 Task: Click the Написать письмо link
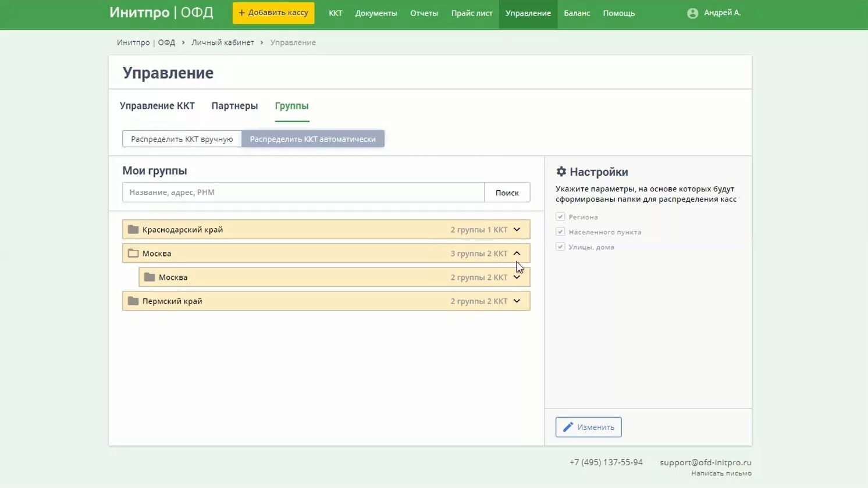click(721, 473)
